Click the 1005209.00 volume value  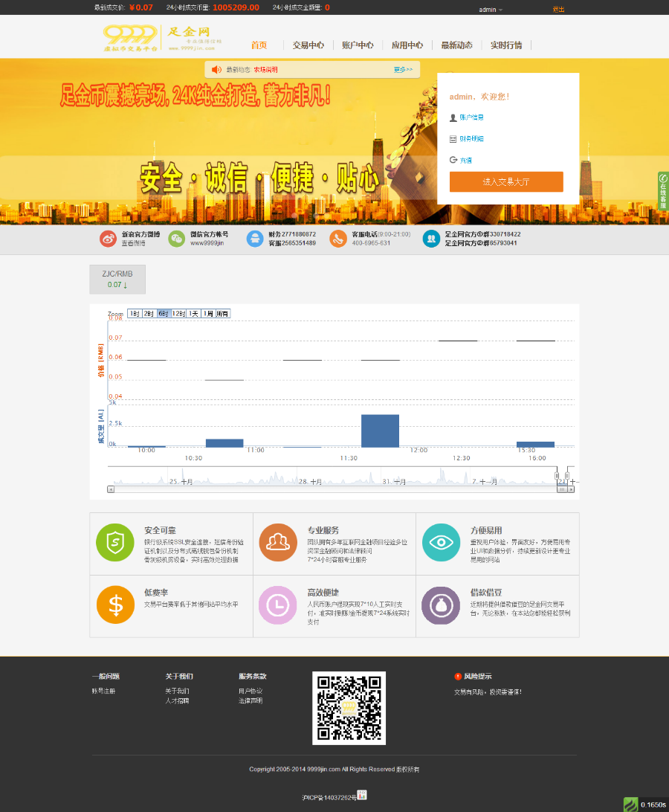point(236,7)
